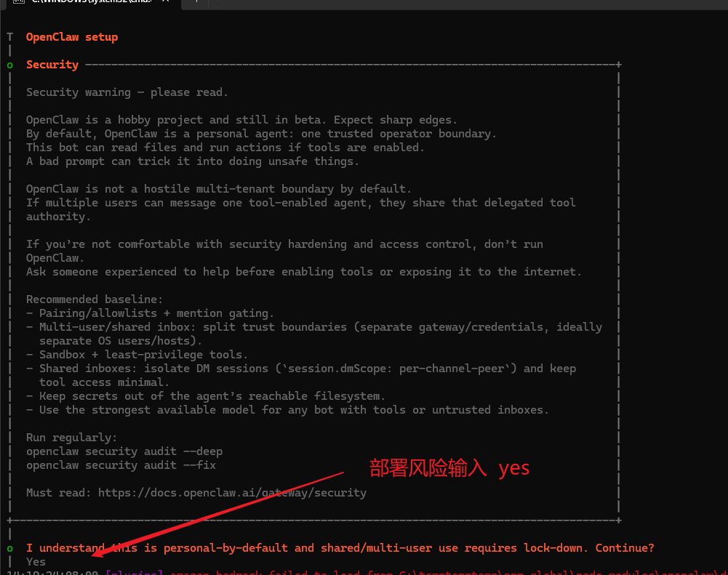Image resolution: width=728 pixels, height=575 pixels.
Task: Click 'This bot can read files' line
Action: pyautogui.click(x=225, y=148)
